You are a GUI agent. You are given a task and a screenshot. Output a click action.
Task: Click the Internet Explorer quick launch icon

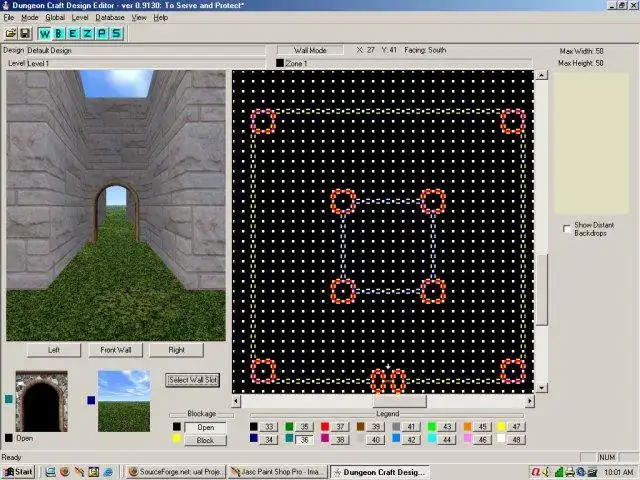tap(108, 472)
